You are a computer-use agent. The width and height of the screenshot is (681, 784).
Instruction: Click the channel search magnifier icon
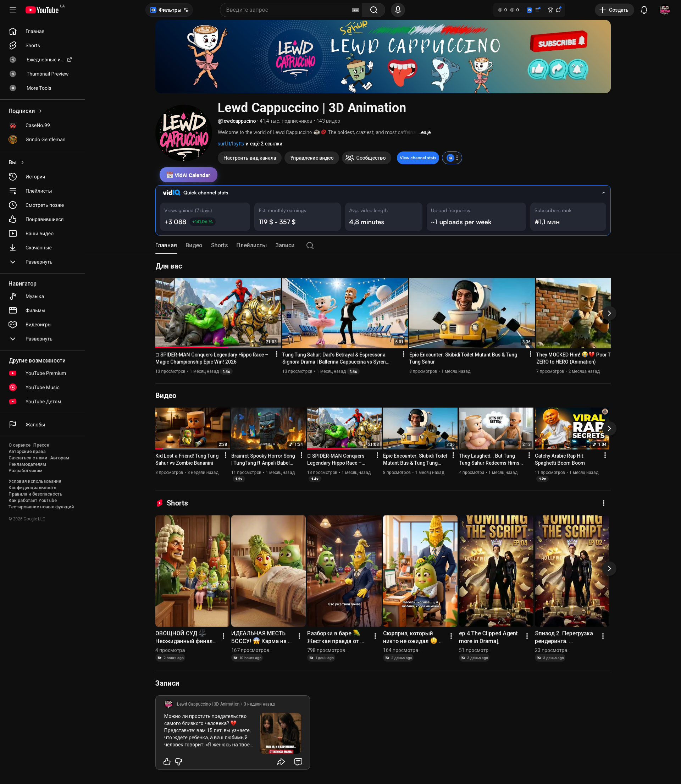[x=310, y=245]
